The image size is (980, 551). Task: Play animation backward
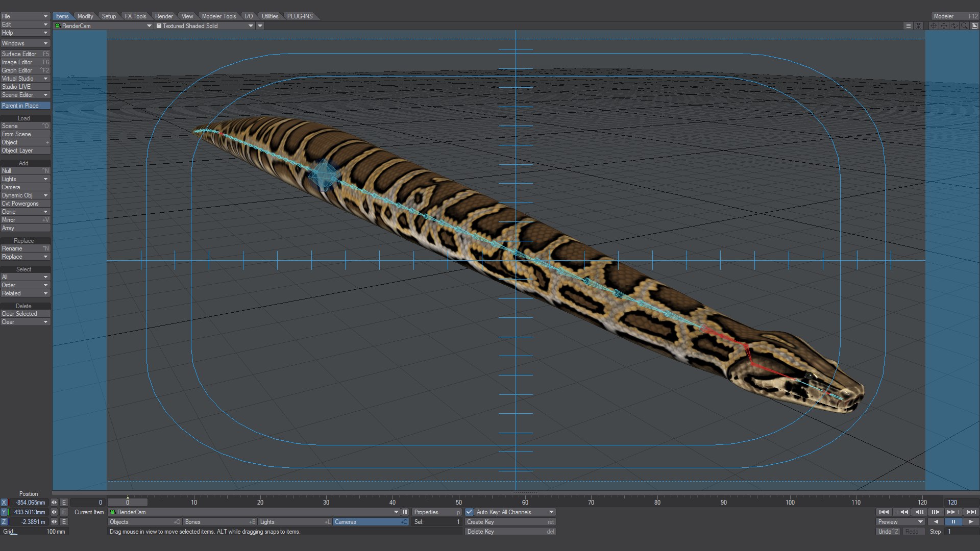[x=935, y=522]
